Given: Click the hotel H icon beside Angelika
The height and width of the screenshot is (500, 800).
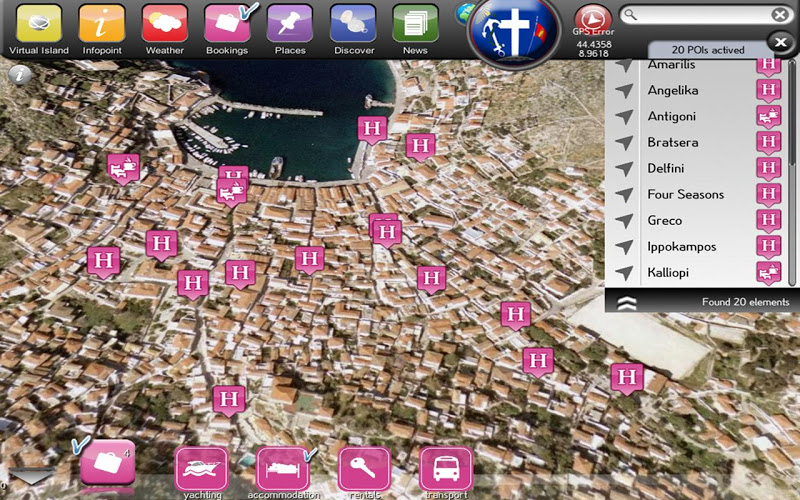Looking at the screenshot, I should 768,91.
